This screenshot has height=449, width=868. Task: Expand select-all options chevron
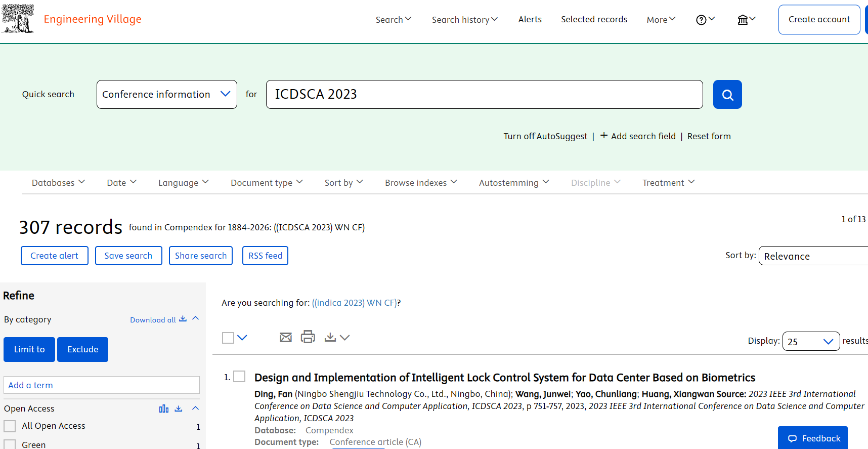click(242, 338)
